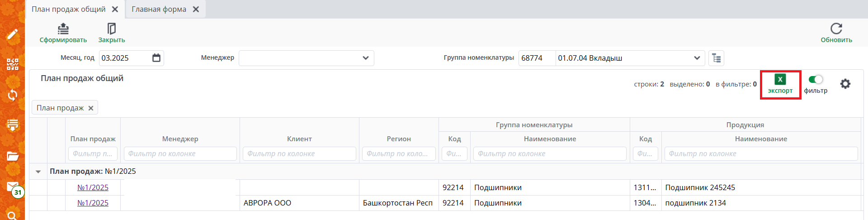Image resolution: width=868 pixels, height=220 pixels.
Task: Open №1/2025 link in the АВРОРА ООО row
Action: click(x=93, y=203)
